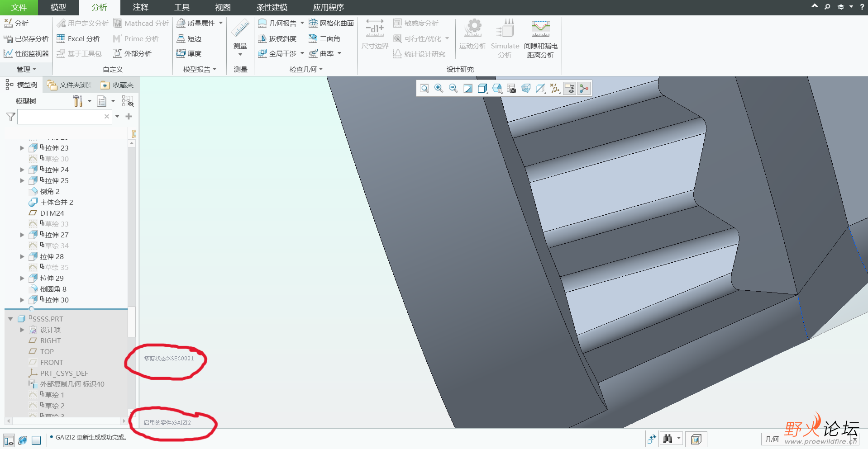
Task: Switch to the 收藏夹 navigator tab
Action: (117, 85)
